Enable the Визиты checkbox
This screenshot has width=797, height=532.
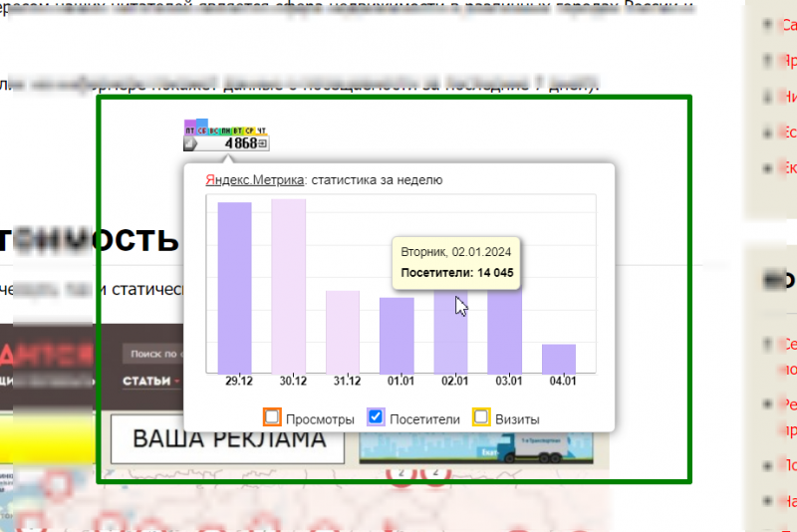[x=481, y=417]
